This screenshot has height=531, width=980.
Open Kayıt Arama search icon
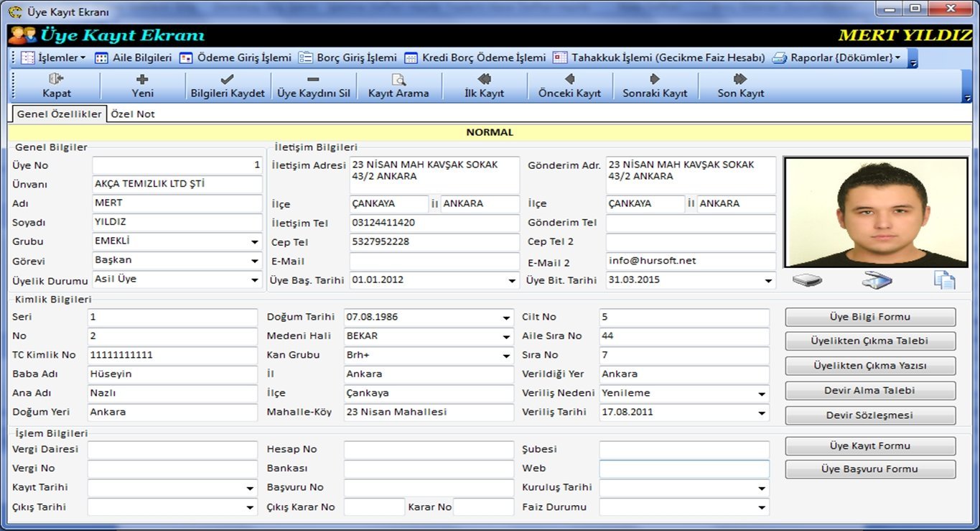[398, 79]
